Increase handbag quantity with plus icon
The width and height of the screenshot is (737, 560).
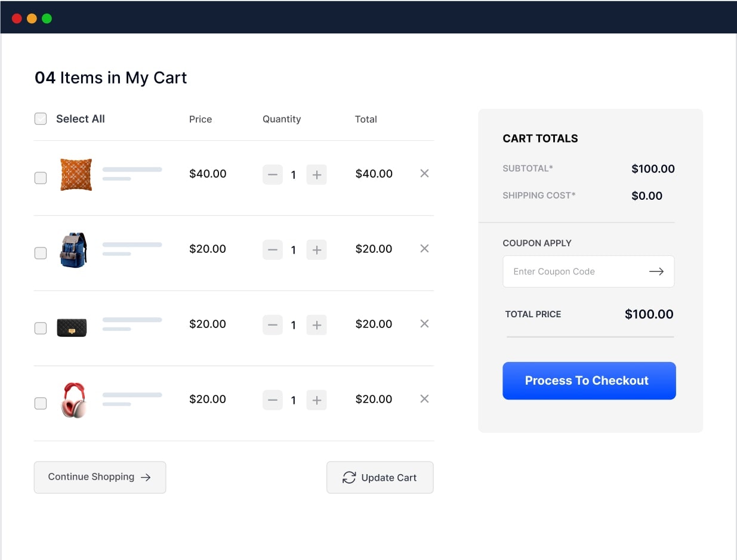coord(317,324)
